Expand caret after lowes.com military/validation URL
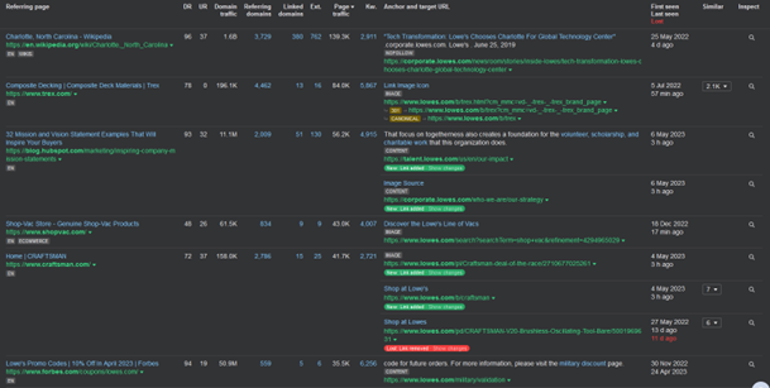Viewport: 770px width, 388px height. (509, 380)
